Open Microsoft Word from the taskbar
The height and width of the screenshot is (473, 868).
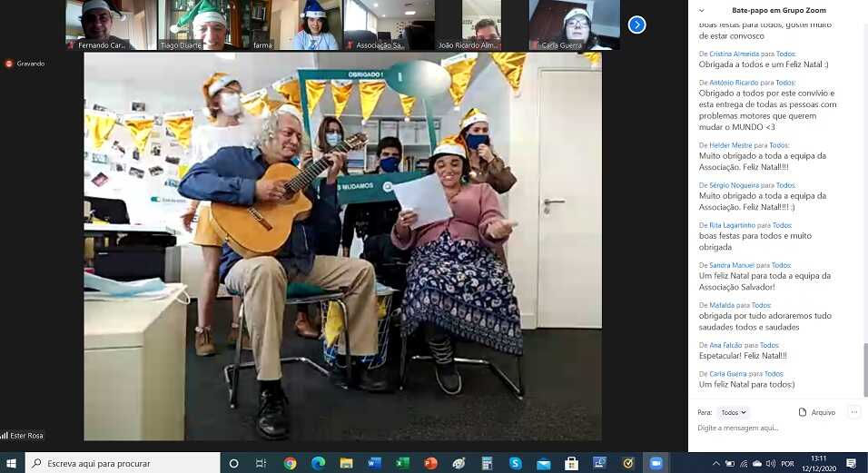(x=375, y=463)
